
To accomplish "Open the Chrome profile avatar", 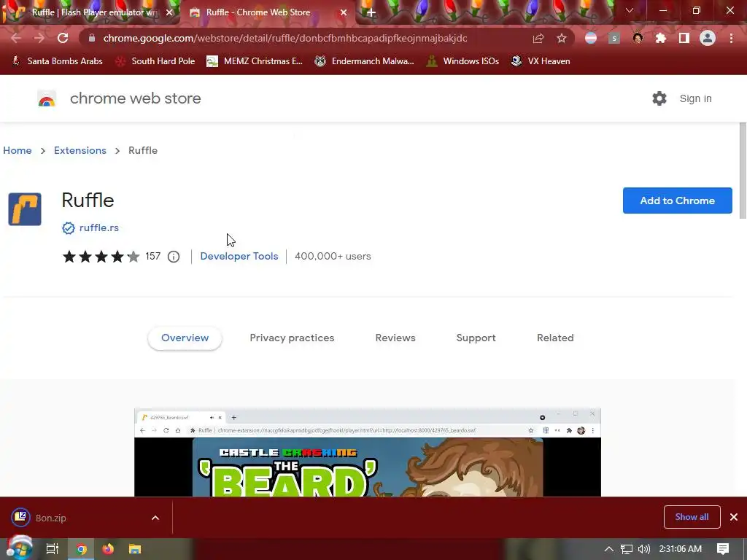I will point(708,38).
